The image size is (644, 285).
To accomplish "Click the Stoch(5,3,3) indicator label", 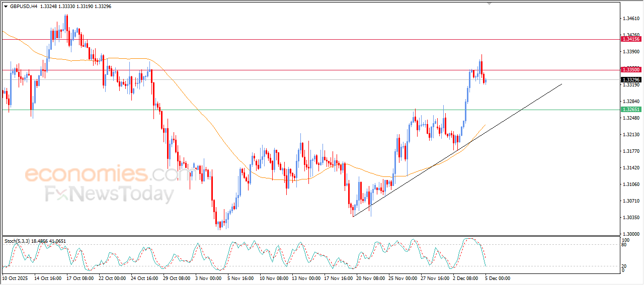I will tap(17, 241).
